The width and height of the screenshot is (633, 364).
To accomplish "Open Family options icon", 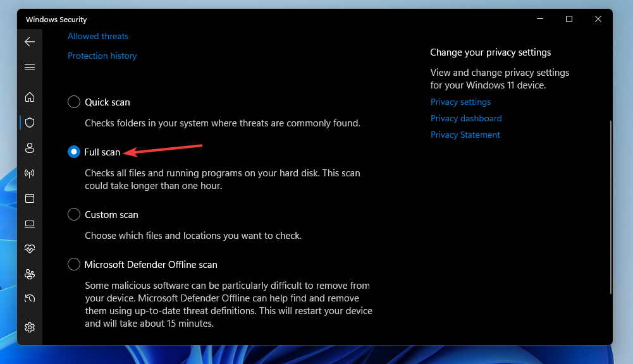I will tap(30, 274).
